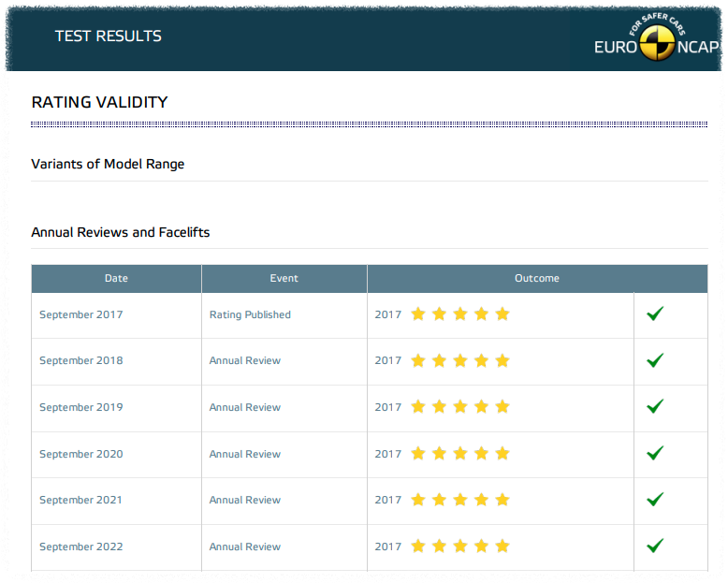
Task: Click the Date column header
Action: pyautogui.click(x=116, y=279)
